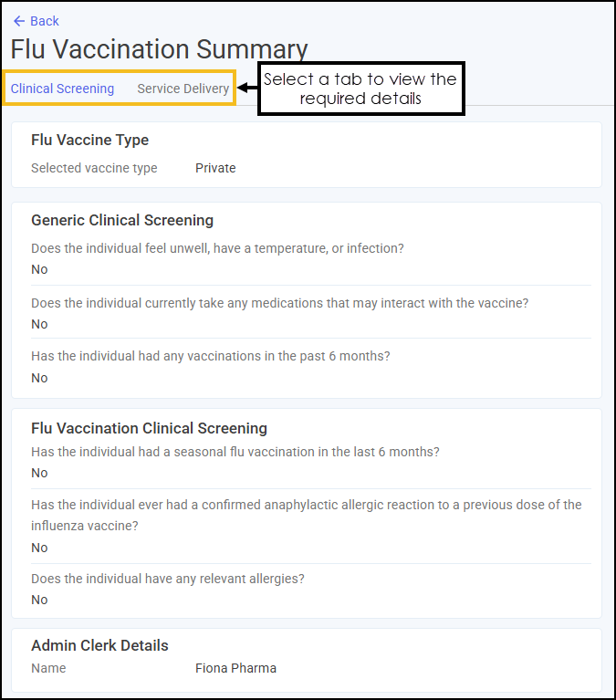Viewport: 616px width, 700px height.
Task: Click the feel unwell or temperature question
Action: 217,248
